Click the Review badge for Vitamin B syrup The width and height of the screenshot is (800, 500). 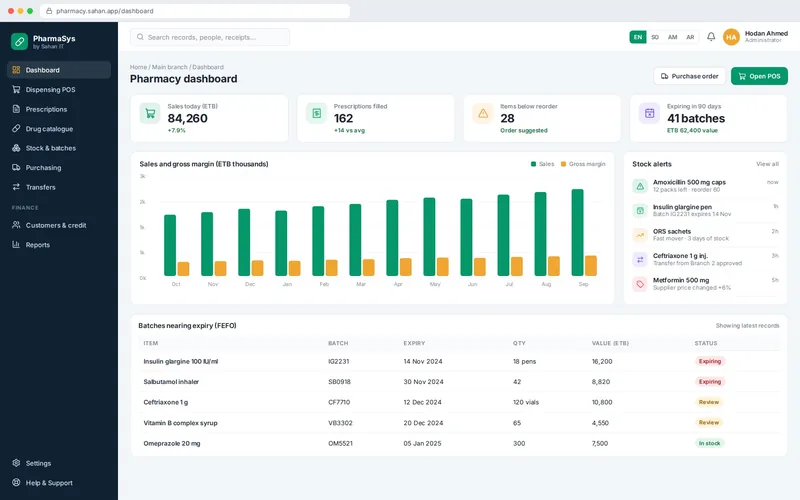[x=709, y=422]
